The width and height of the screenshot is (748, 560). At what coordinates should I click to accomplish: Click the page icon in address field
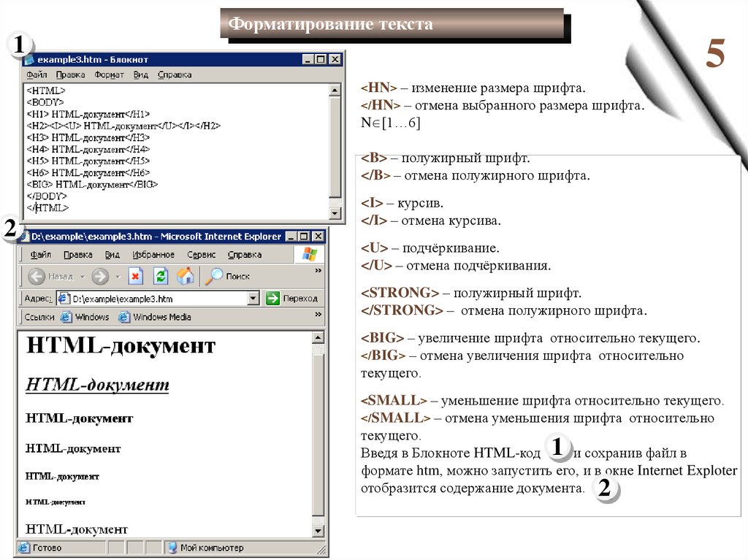click(x=64, y=299)
